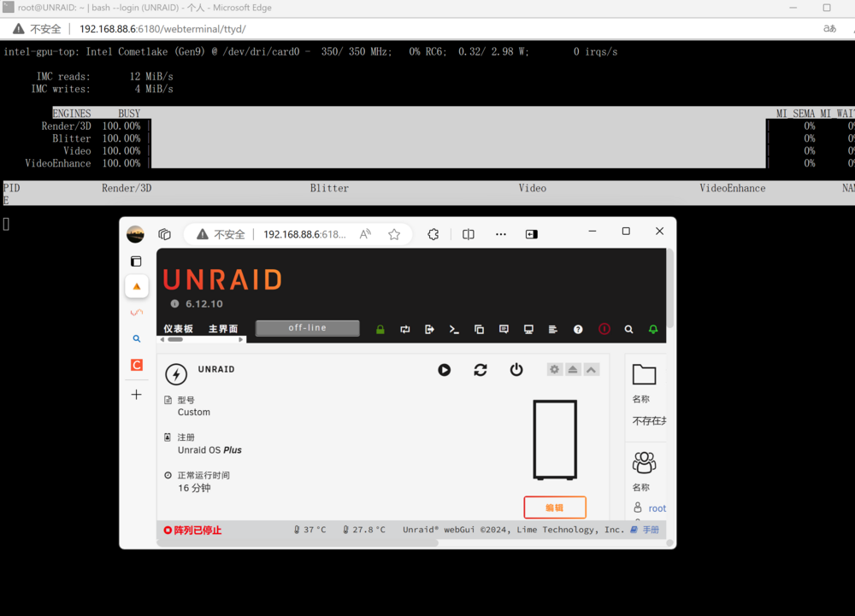Click the switch-arrows icon in Unraid header
The image size is (855, 616).
[x=404, y=329]
